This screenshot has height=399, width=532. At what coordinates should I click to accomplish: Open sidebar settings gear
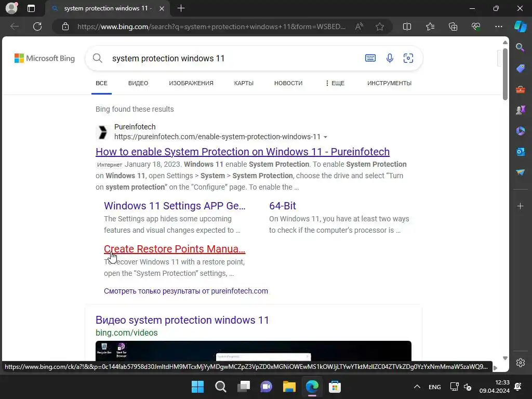pyautogui.click(x=521, y=363)
